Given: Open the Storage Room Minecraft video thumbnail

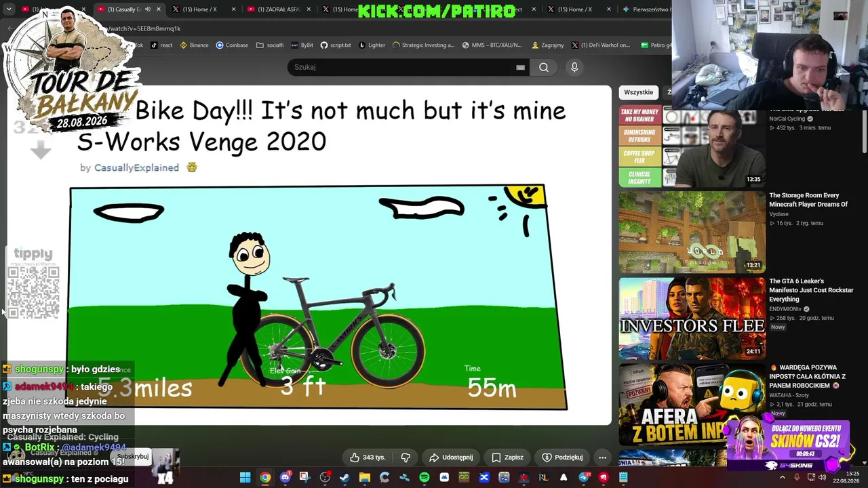Looking at the screenshot, I should click(x=692, y=232).
